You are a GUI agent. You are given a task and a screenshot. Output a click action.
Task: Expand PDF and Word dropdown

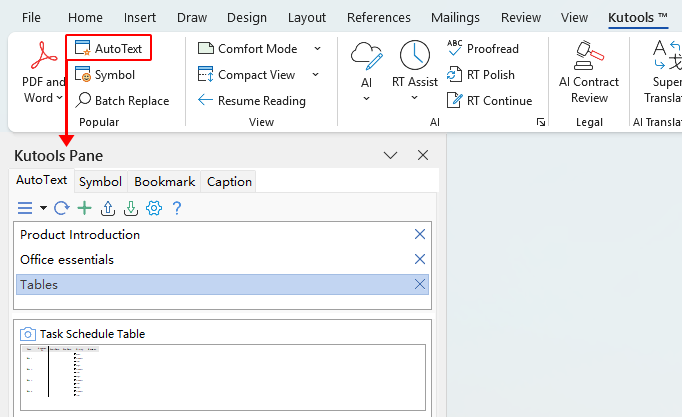pyautogui.click(x=60, y=97)
